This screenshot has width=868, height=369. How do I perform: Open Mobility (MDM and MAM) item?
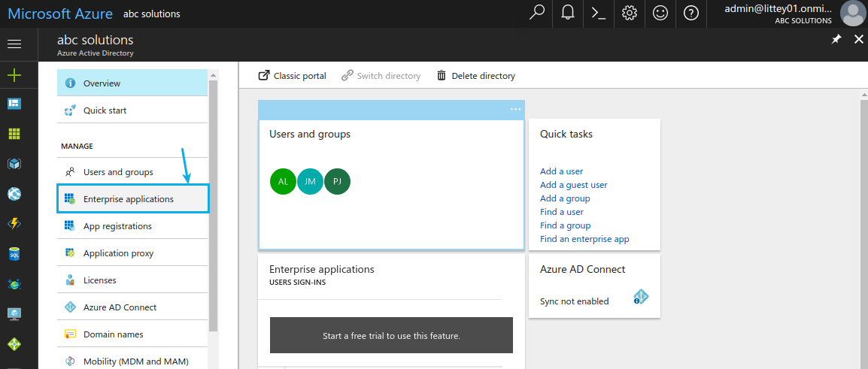click(132, 361)
